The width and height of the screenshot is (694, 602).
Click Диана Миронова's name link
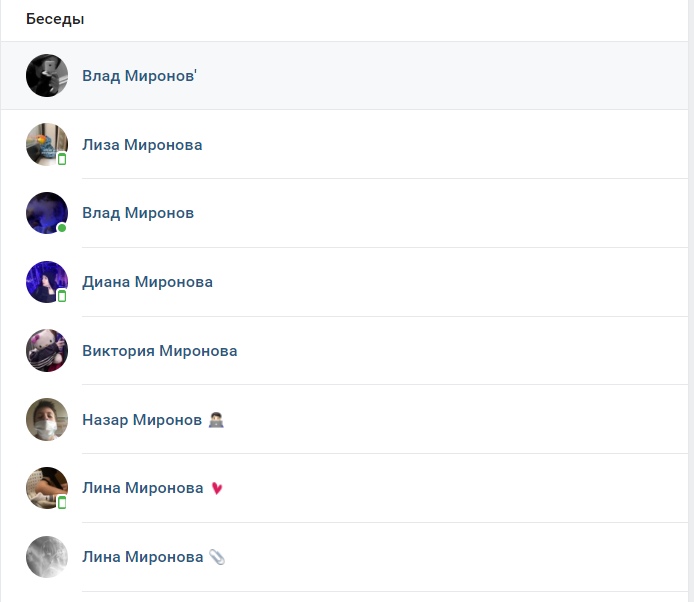click(x=147, y=282)
